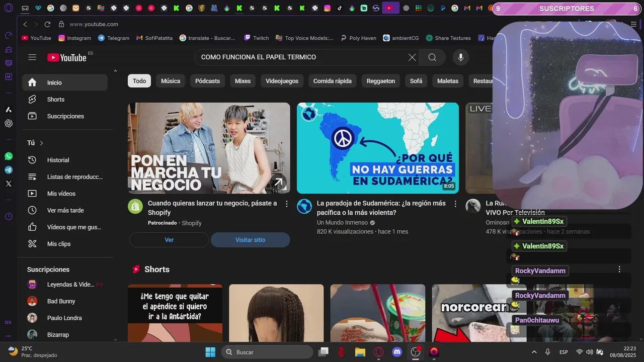Select the Maletas filter chip
The width and height of the screenshot is (644, 362).
click(448, 81)
